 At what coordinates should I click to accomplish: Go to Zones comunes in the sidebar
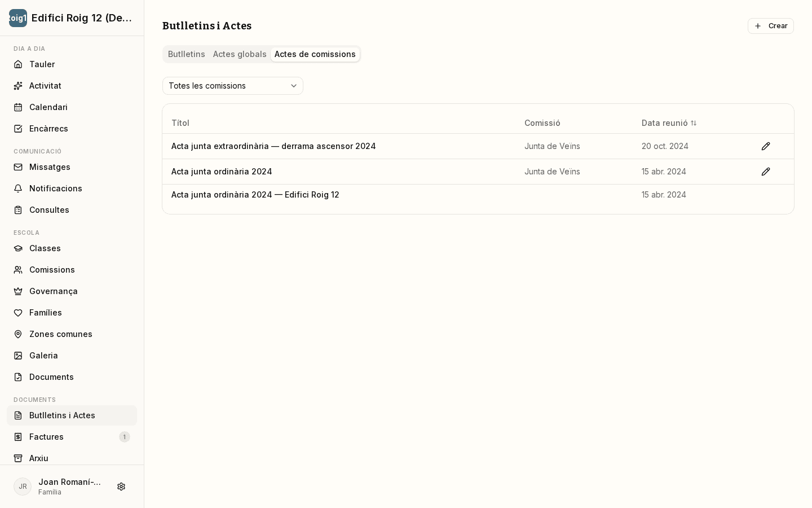tap(72, 334)
